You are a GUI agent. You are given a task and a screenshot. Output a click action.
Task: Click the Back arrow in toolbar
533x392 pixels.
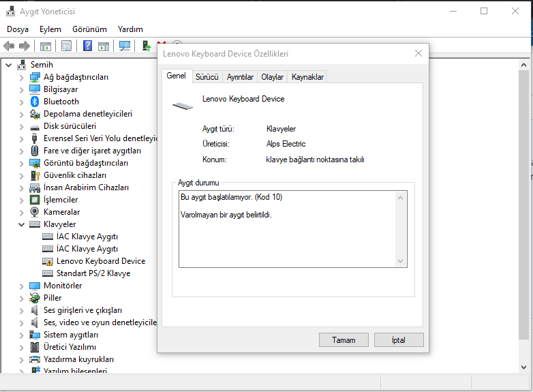pyautogui.click(x=9, y=46)
